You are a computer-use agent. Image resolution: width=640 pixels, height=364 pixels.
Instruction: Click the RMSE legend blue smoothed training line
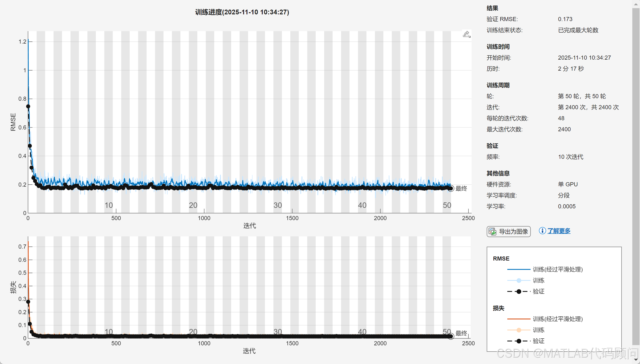pyautogui.click(x=519, y=269)
